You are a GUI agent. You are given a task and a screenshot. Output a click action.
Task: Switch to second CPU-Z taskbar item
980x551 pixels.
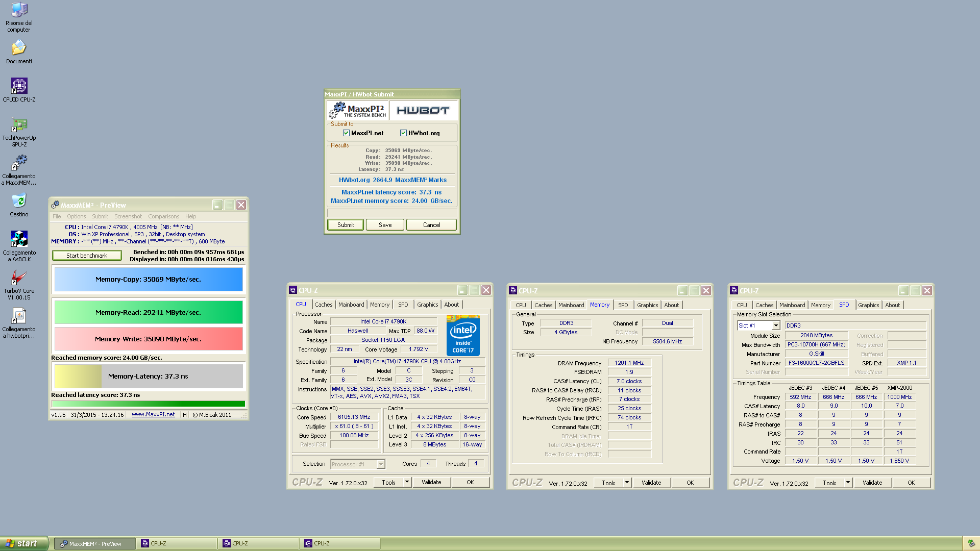coord(259,544)
